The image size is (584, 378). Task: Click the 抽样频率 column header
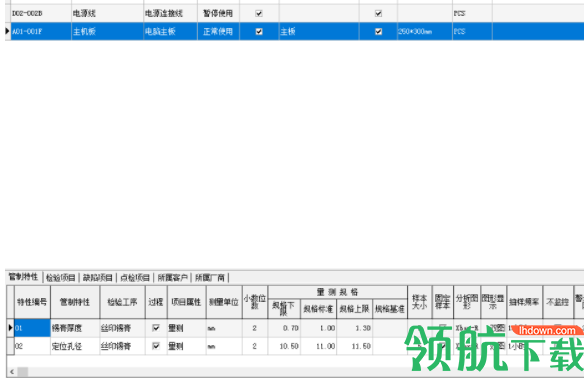tap(524, 302)
